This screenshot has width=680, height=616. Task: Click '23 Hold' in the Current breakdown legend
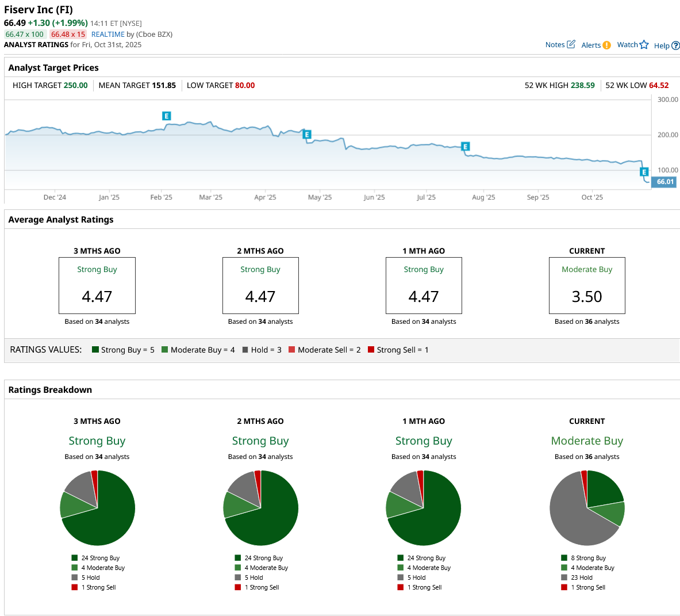pyautogui.click(x=582, y=577)
